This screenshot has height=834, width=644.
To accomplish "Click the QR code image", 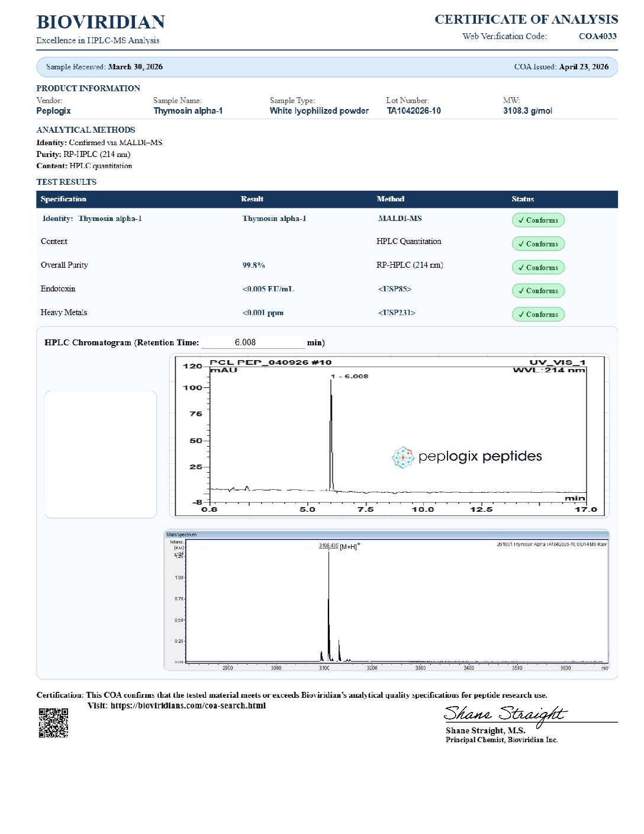I will pyautogui.click(x=53, y=723).
